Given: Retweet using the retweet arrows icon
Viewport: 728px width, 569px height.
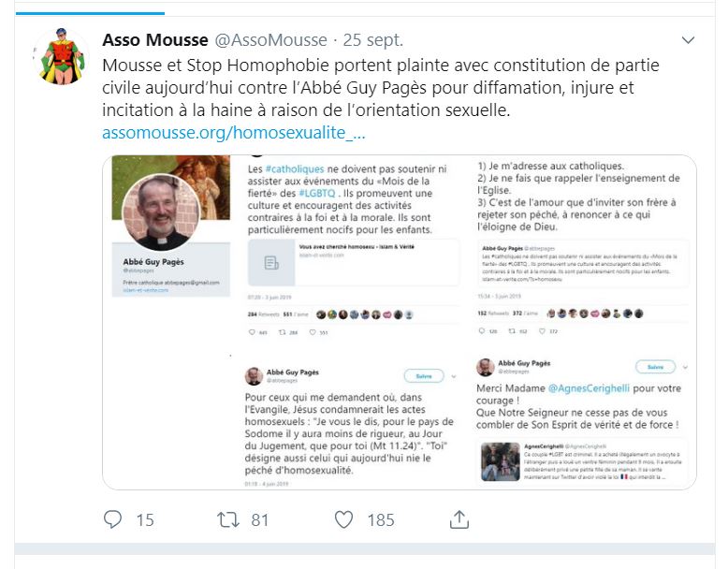Looking at the screenshot, I should coord(228,519).
